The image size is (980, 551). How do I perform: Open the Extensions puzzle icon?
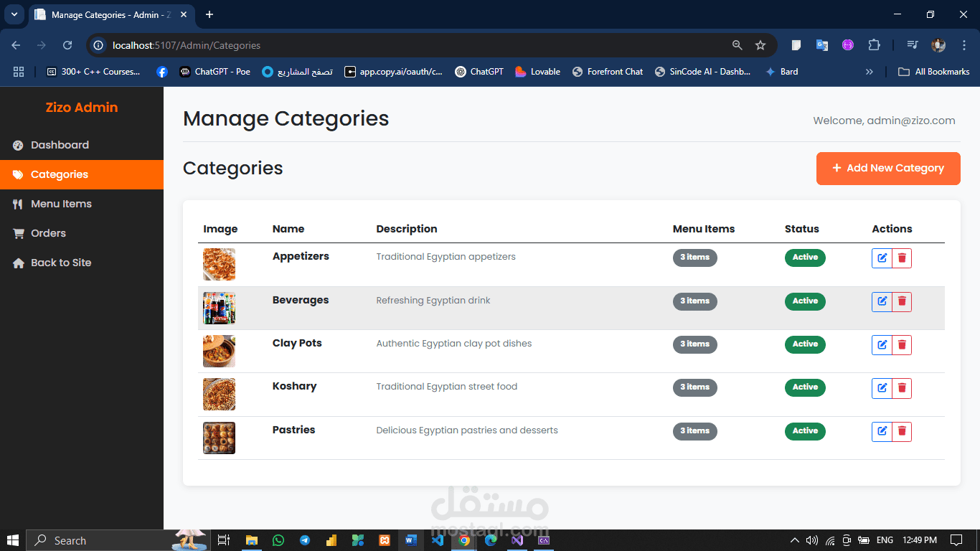click(x=874, y=45)
